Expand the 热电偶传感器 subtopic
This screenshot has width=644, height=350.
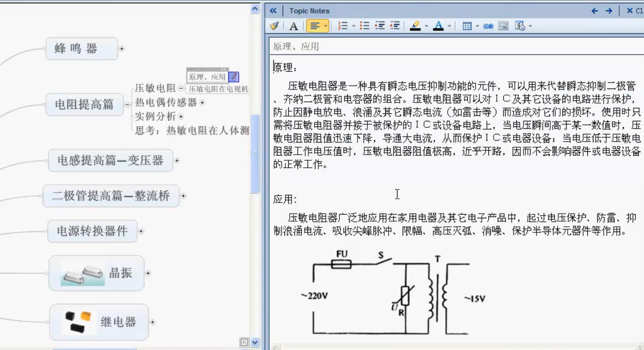click(x=202, y=103)
